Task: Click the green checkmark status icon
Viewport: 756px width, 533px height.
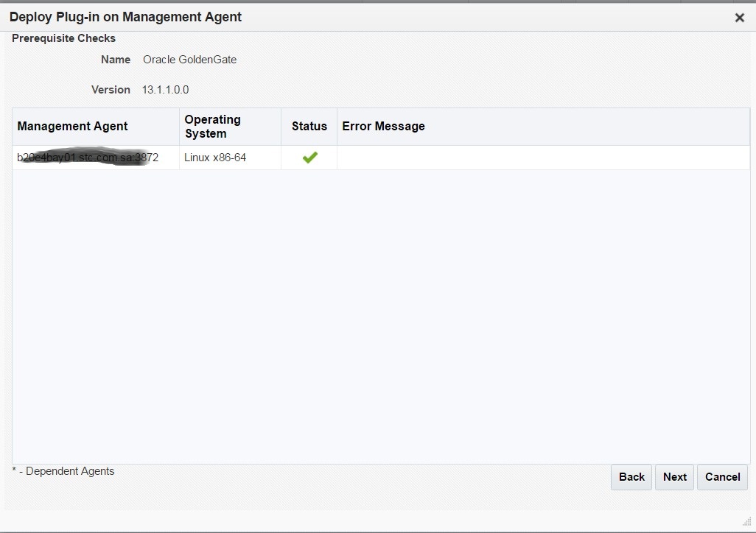Action: pyautogui.click(x=309, y=158)
